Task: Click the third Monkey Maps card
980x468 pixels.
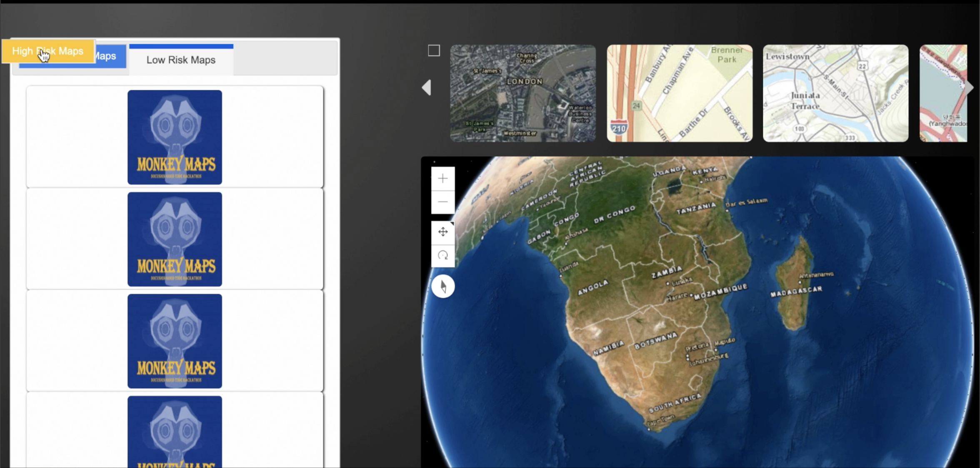Action: [175, 341]
